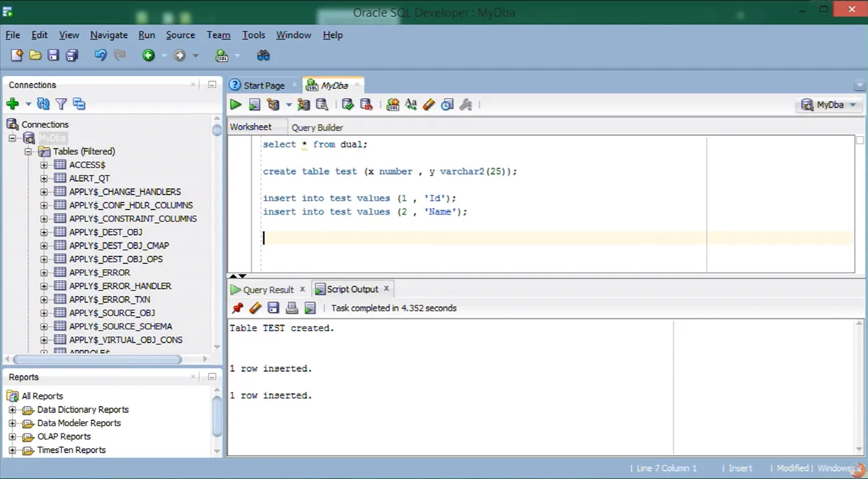Open the Tools menu

click(253, 35)
